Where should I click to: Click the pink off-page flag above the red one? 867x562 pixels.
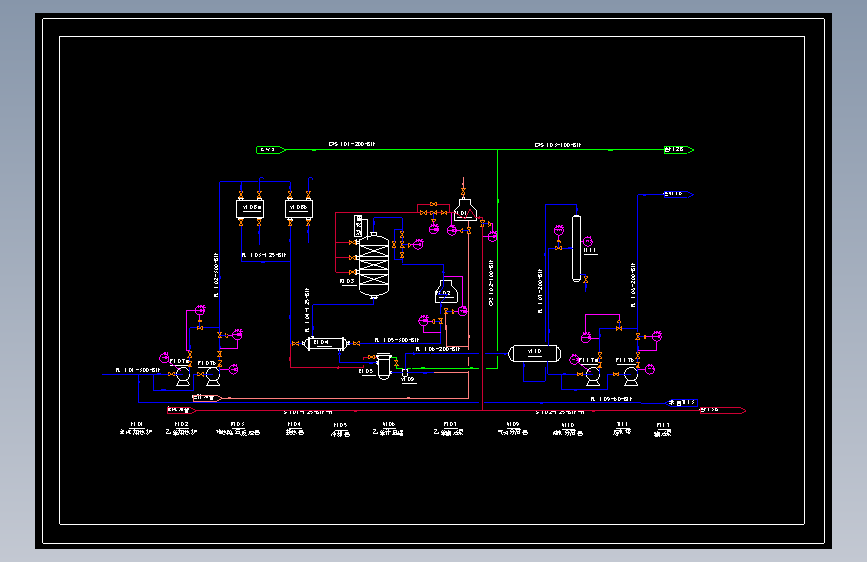coord(207,398)
